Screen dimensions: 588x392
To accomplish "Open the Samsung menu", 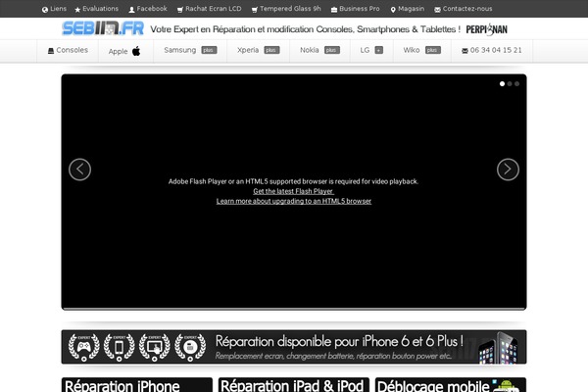I will tap(180, 50).
